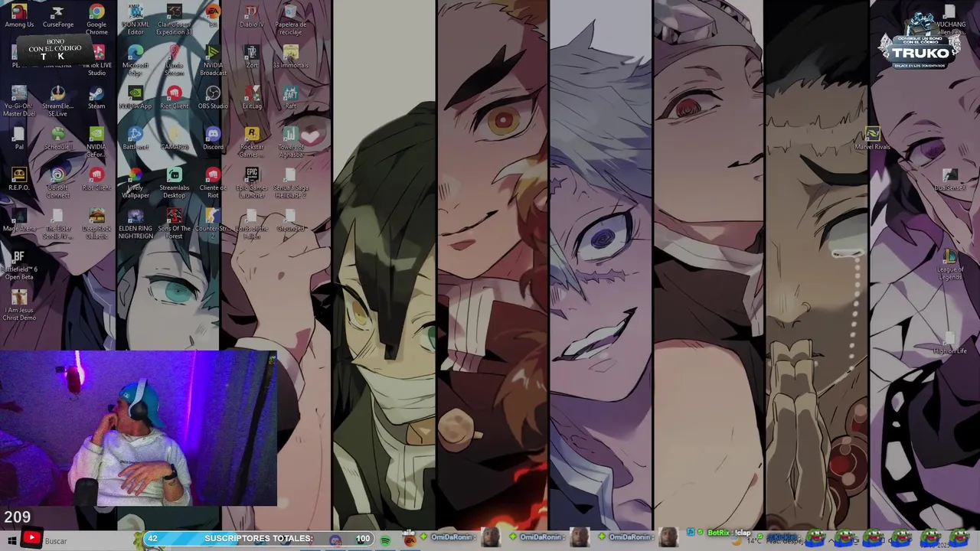Launch Senua's Saga Hellblade 2 shortcut
Image resolution: width=980 pixels, height=551 pixels.
[290, 183]
